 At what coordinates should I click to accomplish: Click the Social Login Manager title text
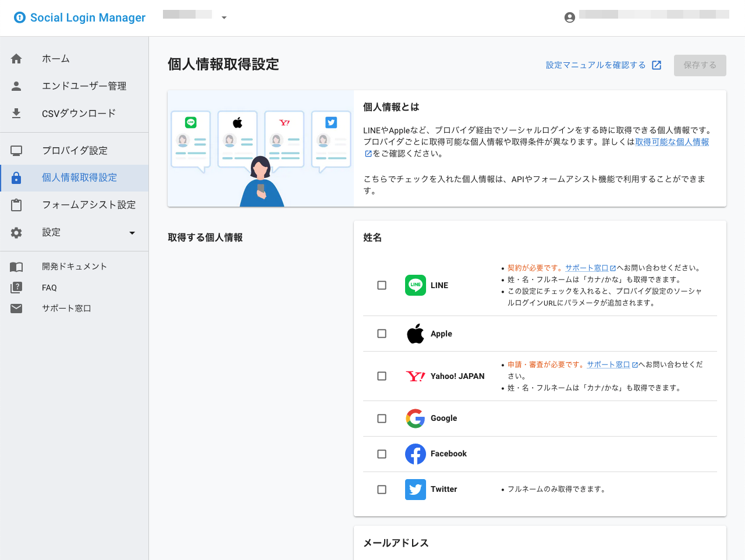point(88,17)
